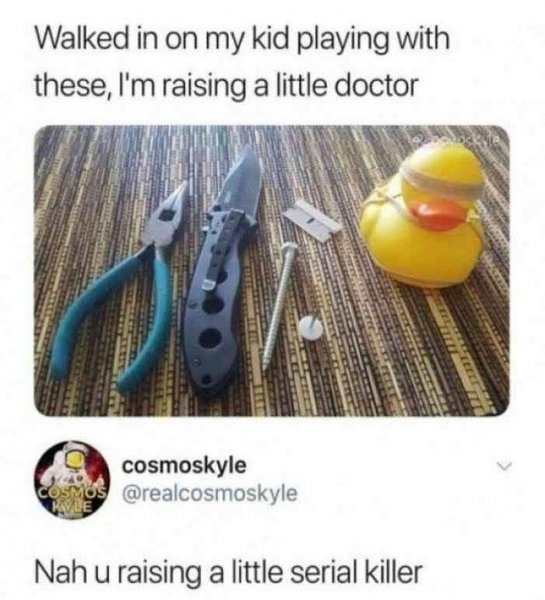
Task: Click the watermark in photo corner
Action: (x=459, y=143)
